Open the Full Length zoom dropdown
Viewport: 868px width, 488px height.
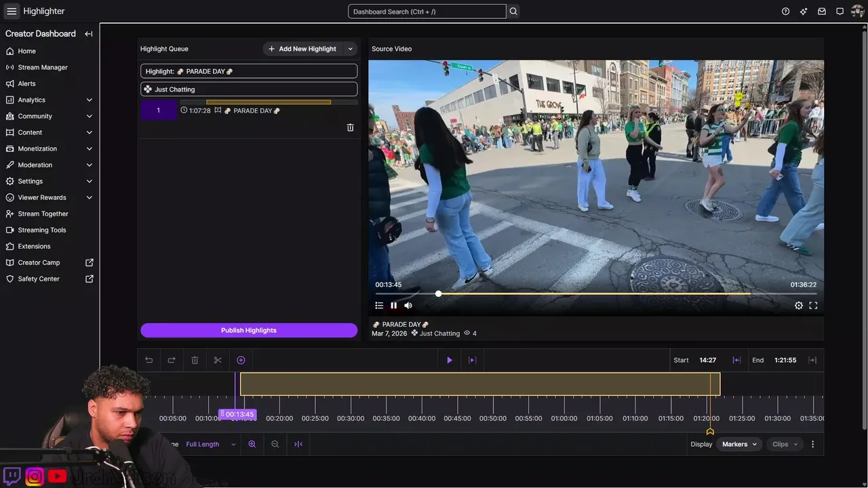click(211, 444)
